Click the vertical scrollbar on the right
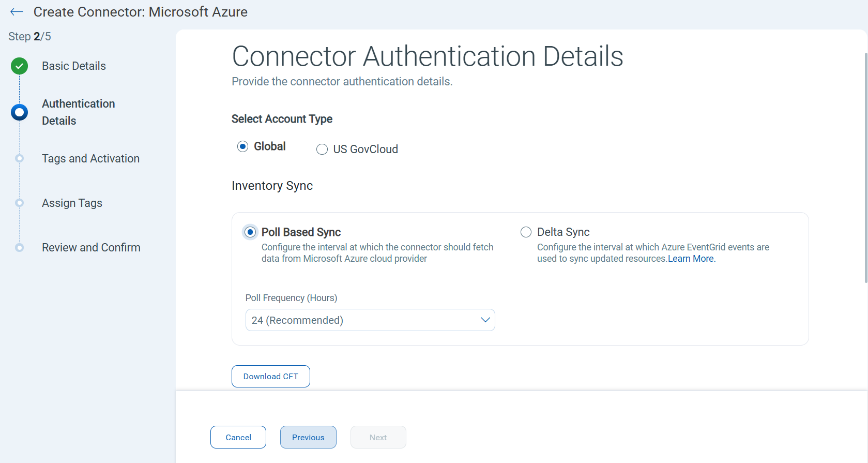This screenshot has height=463, width=868. click(x=866, y=168)
